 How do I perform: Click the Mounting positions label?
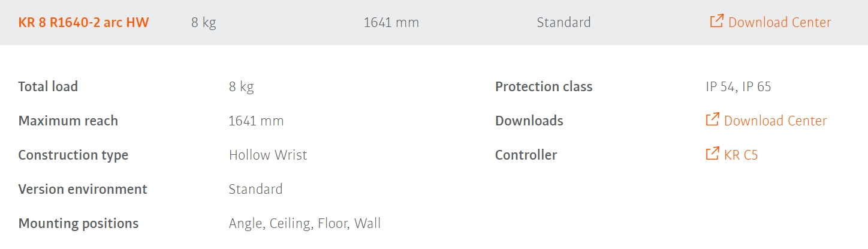pos(78,223)
